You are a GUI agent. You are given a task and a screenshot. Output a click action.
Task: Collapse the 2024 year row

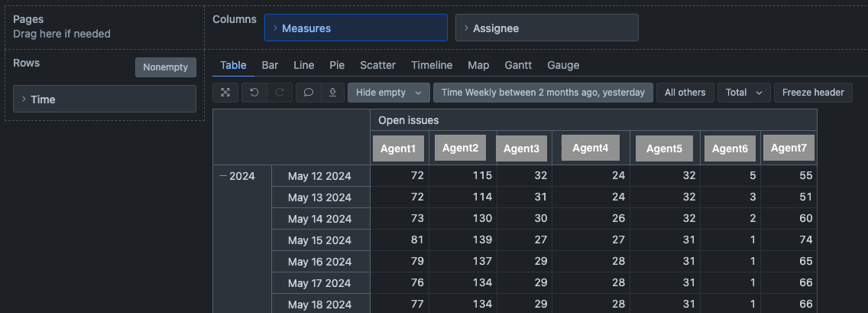point(223,176)
